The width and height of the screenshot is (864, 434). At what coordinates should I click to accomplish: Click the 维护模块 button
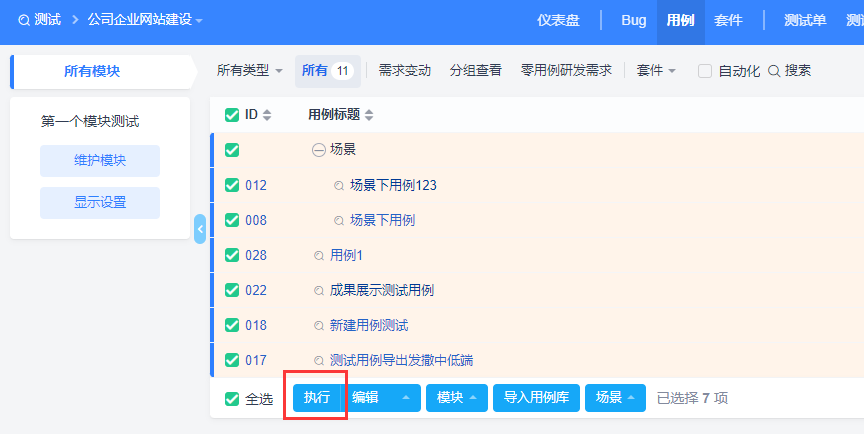coord(100,161)
